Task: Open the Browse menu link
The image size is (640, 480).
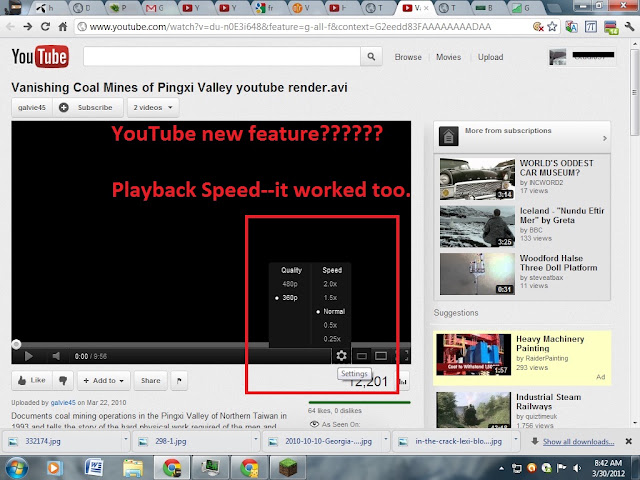Action: click(x=408, y=57)
